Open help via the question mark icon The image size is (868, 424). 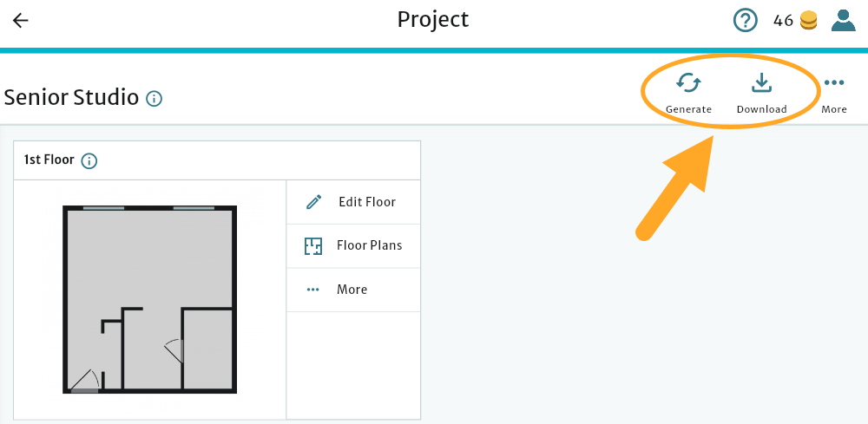745,20
